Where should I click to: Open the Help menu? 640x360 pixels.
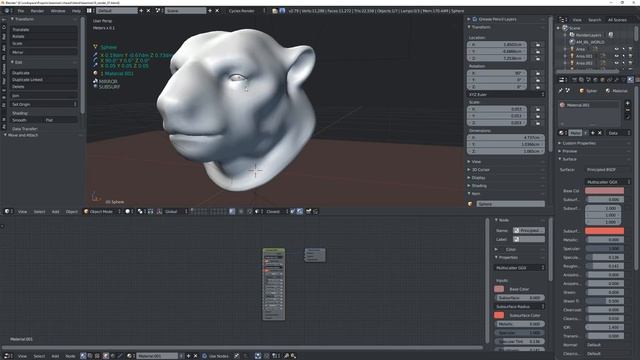pyautogui.click(x=76, y=11)
